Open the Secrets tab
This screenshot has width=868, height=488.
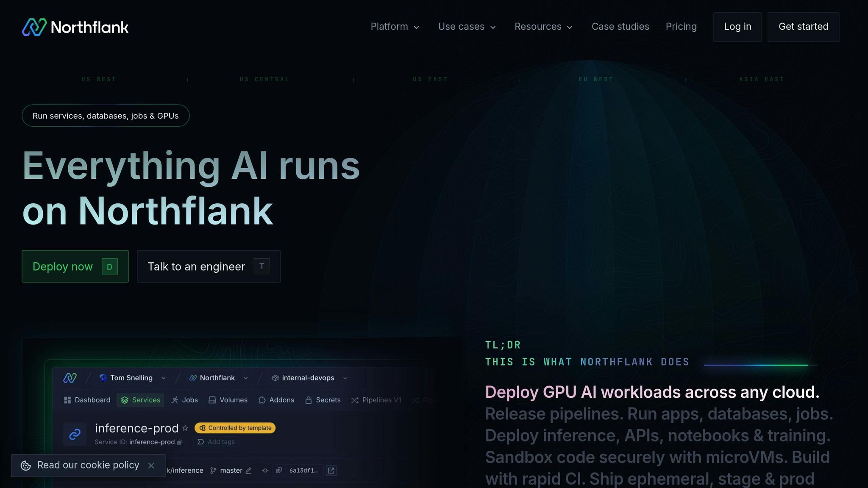tap(323, 400)
